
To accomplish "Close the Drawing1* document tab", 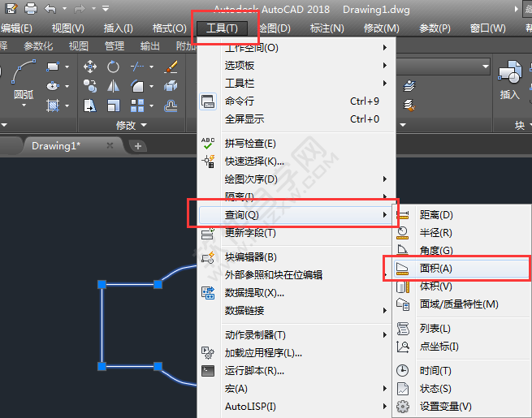I will coord(110,146).
